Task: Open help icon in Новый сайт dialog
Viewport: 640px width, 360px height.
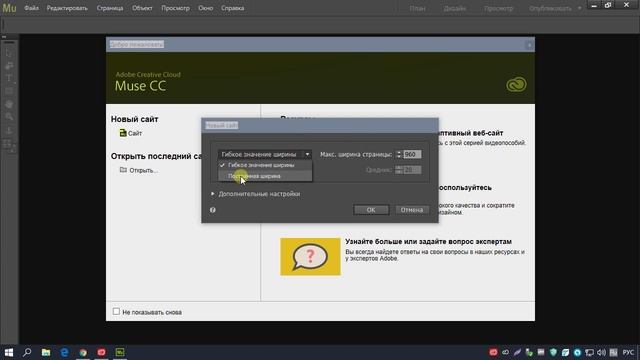Action: [213, 210]
